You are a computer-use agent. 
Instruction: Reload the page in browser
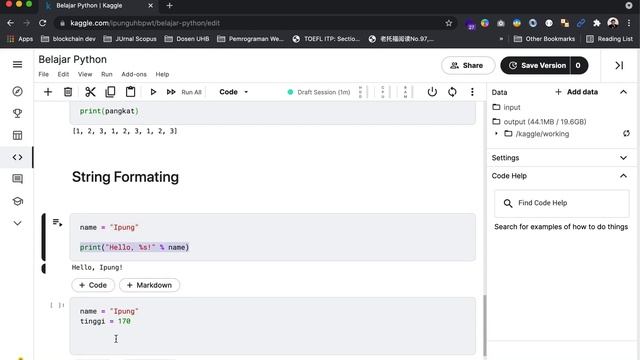42,23
